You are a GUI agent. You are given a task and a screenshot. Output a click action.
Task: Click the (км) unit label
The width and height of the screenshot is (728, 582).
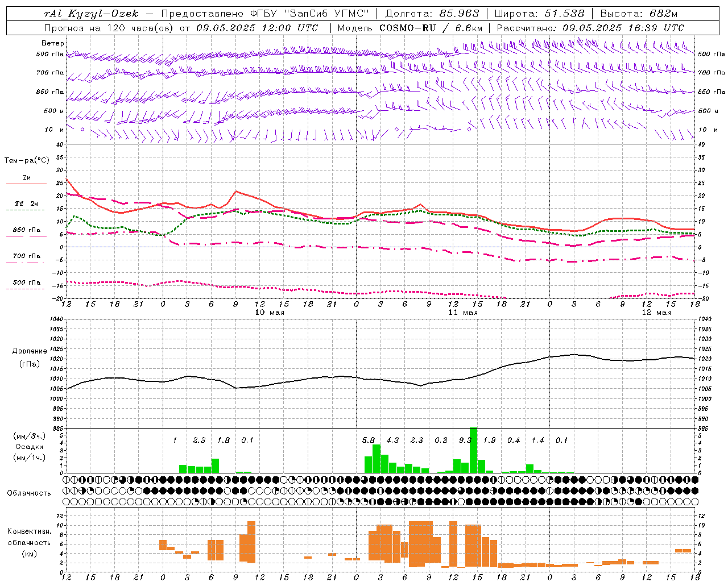click(30, 554)
